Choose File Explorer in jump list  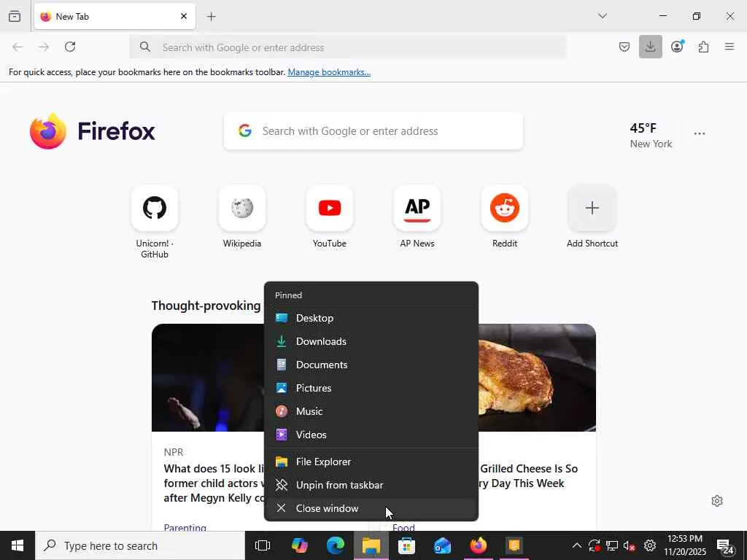[x=371, y=462]
